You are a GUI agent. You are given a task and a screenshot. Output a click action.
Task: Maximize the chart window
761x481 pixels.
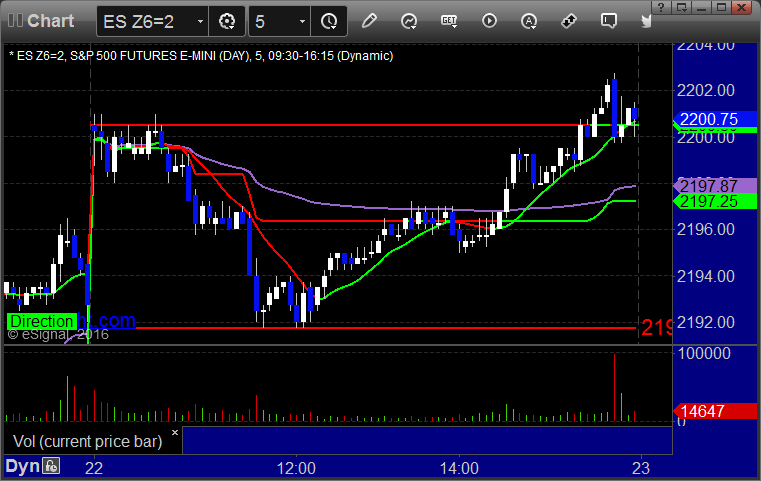pyautogui.click(x=721, y=7)
